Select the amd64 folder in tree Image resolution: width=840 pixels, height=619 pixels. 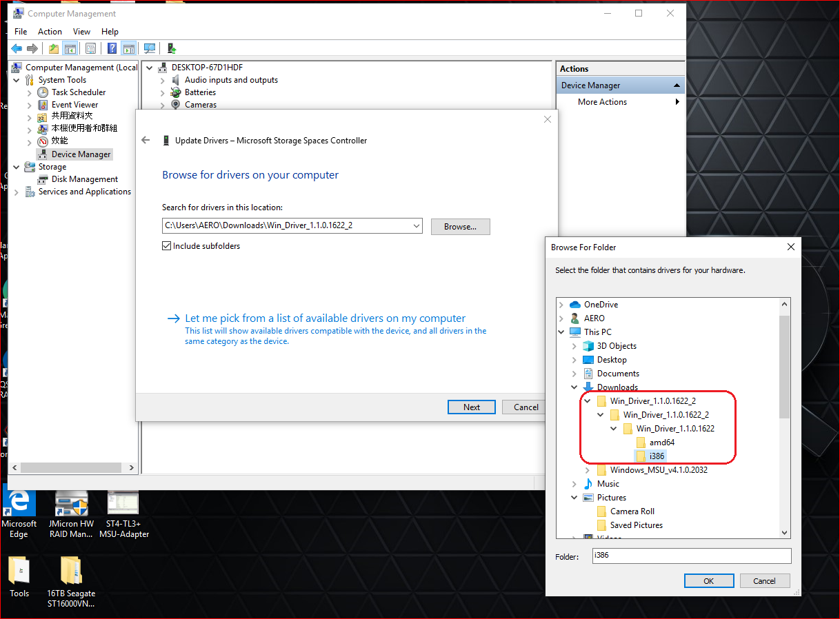point(661,443)
